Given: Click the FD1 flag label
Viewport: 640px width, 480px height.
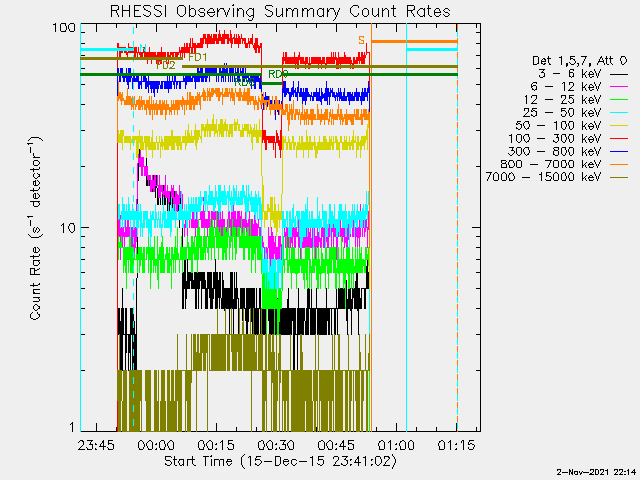Looking at the screenshot, I should (x=198, y=58).
